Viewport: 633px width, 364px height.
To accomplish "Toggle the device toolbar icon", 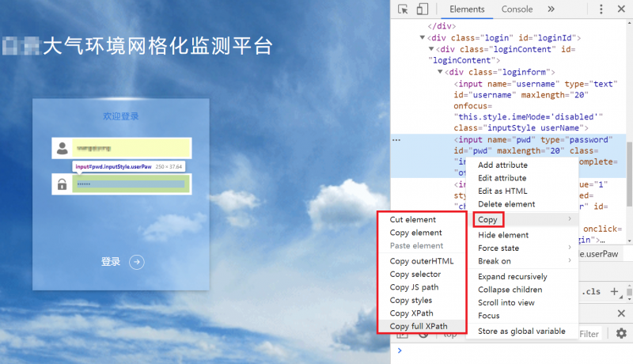I will click(x=423, y=9).
